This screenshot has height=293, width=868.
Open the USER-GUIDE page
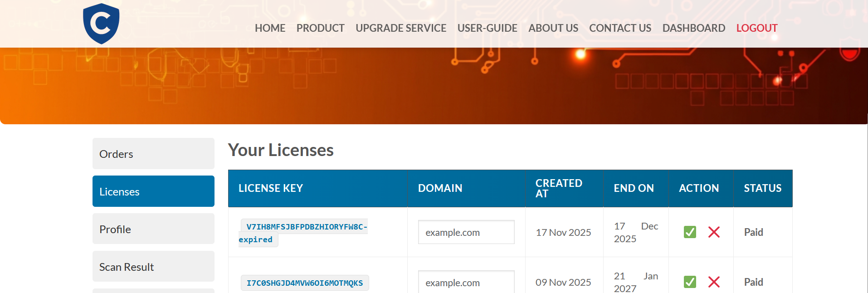coord(487,28)
